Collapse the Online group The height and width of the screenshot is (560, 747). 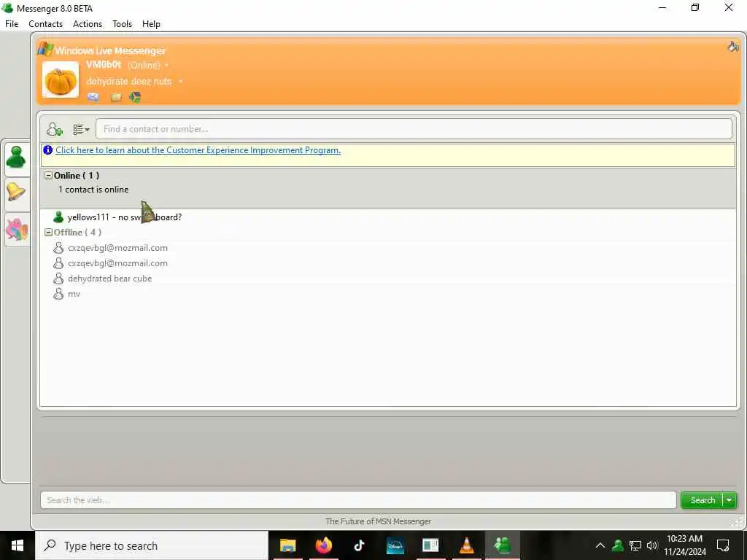coord(48,175)
